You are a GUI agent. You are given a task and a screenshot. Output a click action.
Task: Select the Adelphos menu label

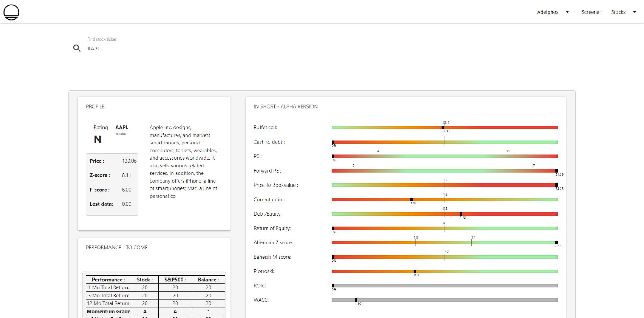click(x=547, y=12)
